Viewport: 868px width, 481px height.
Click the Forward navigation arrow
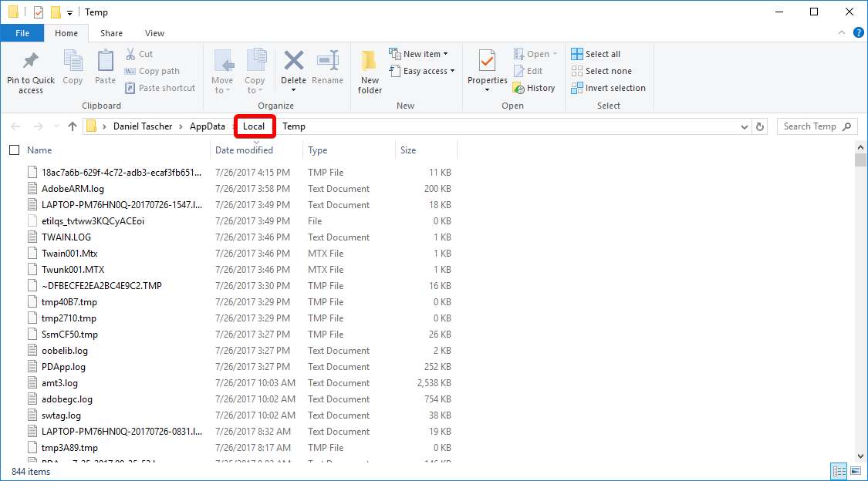(x=39, y=126)
